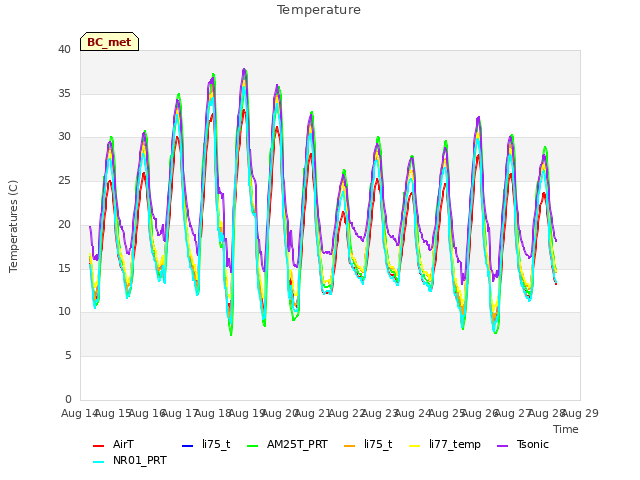Screen dimensions: 640x480
Task: Click the 40 y-axis tick label
Action: [64, 50]
